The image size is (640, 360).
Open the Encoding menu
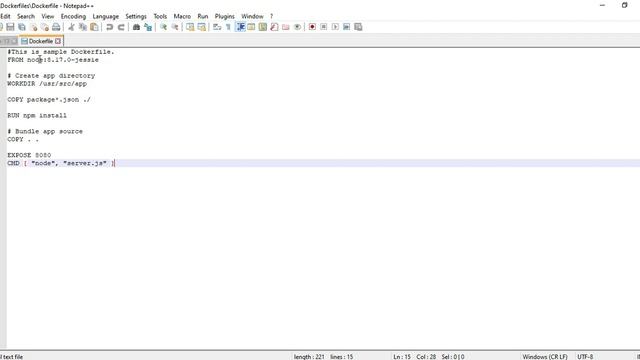(x=73, y=16)
